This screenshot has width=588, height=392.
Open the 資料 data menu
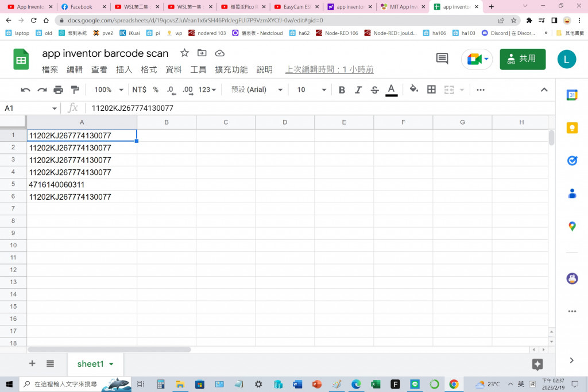click(x=173, y=69)
